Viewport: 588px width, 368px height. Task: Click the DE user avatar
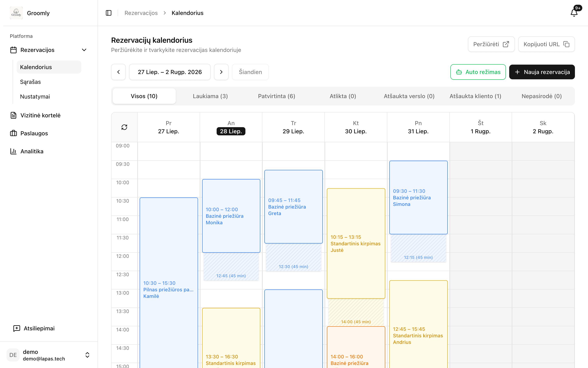tap(13, 355)
